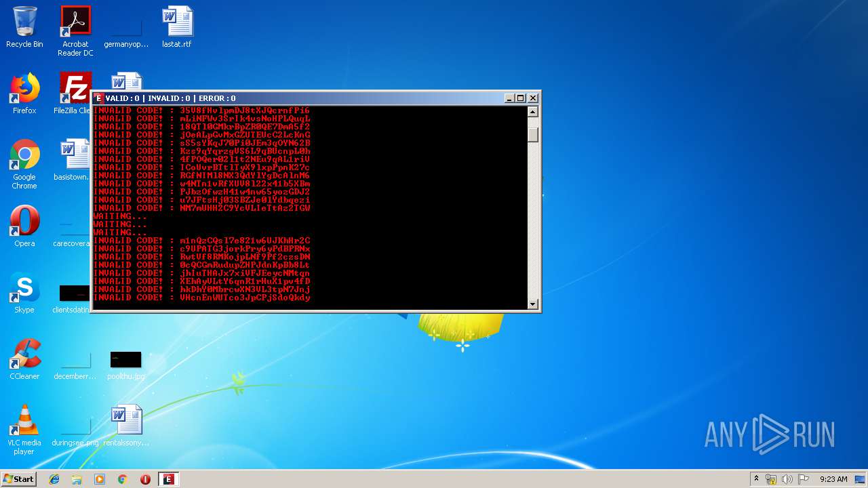Open Opera from the taskbar
868x488 pixels.
click(145, 479)
